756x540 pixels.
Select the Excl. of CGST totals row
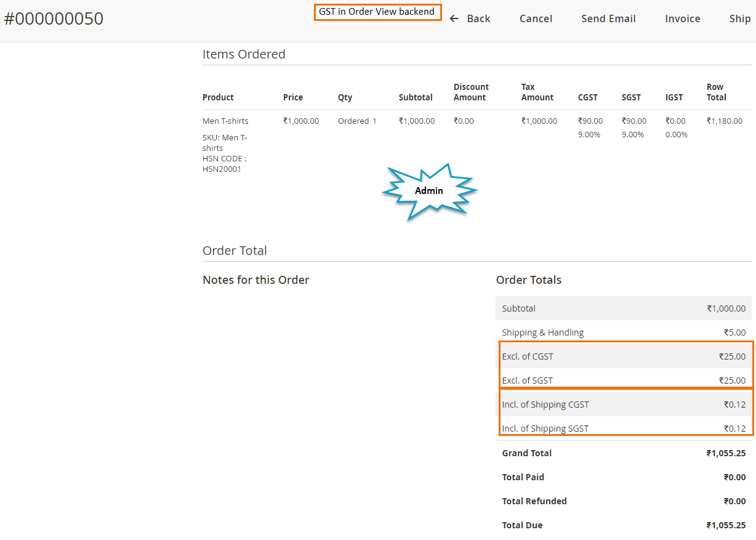(x=624, y=357)
